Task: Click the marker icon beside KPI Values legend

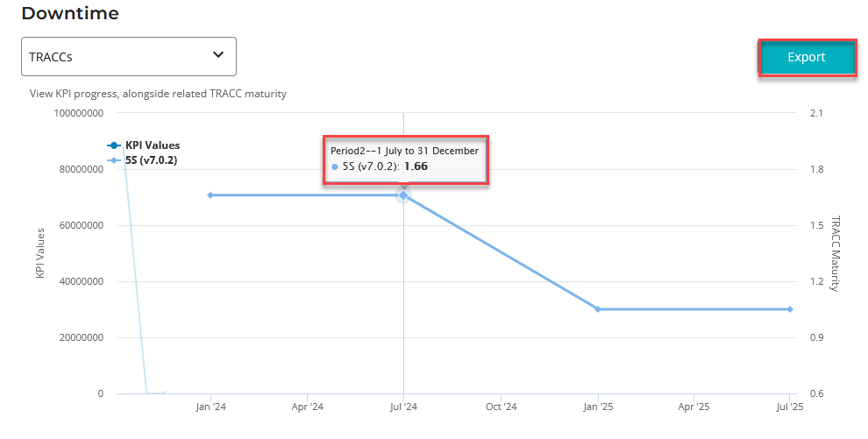Action: 113,145
